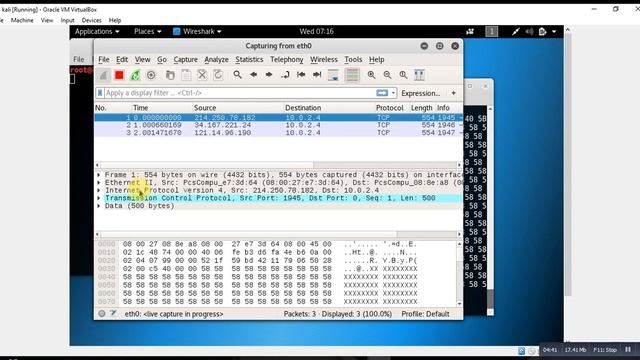Sort packets by the Source column header

(x=238, y=108)
